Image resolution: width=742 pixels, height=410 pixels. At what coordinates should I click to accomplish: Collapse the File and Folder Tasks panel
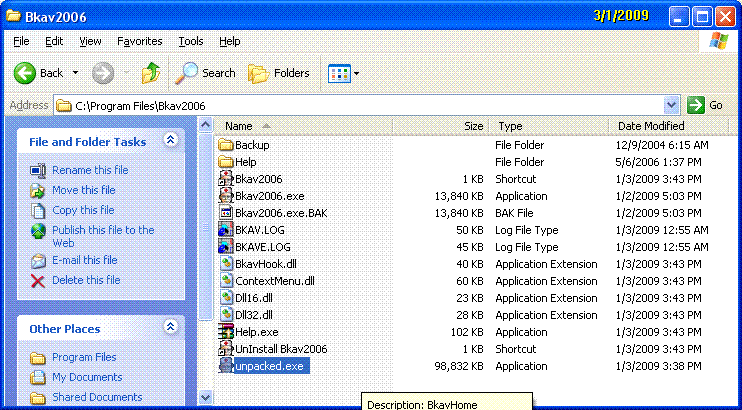pyautogui.click(x=170, y=140)
